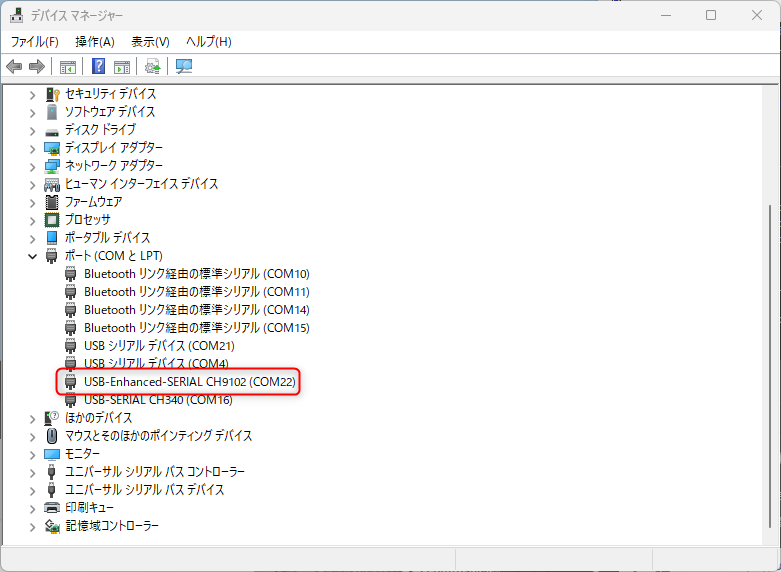The width and height of the screenshot is (781, 572).
Task: Click the セキュリティ デバイス key icon
Action: 52,94
